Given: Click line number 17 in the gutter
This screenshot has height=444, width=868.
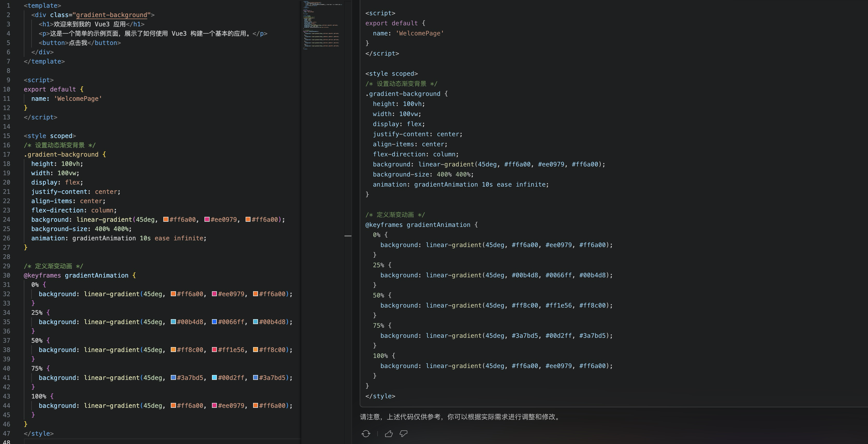Looking at the screenshot, I should tap(7, 155).
